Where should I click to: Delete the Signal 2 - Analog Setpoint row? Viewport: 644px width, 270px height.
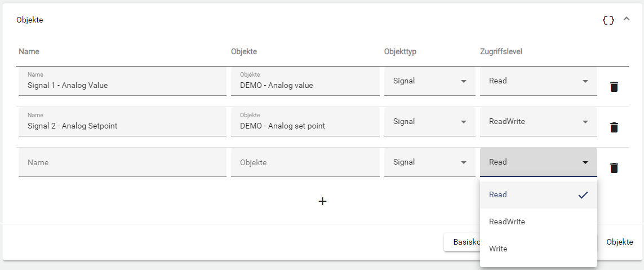[x=614, y=127]
